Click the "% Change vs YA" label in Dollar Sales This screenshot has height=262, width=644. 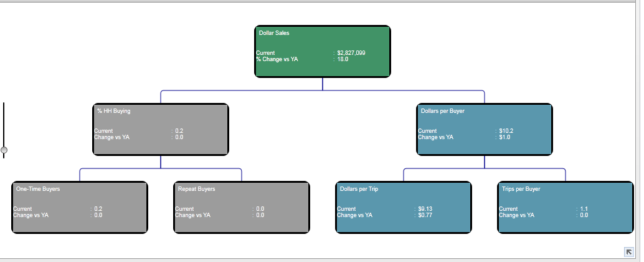(277, 59)
